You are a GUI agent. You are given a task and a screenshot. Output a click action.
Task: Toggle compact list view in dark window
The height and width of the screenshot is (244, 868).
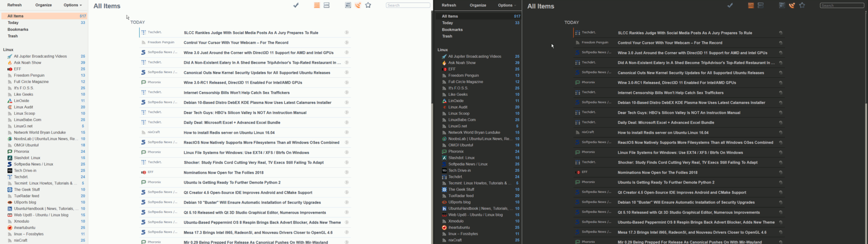coord(751,5)
